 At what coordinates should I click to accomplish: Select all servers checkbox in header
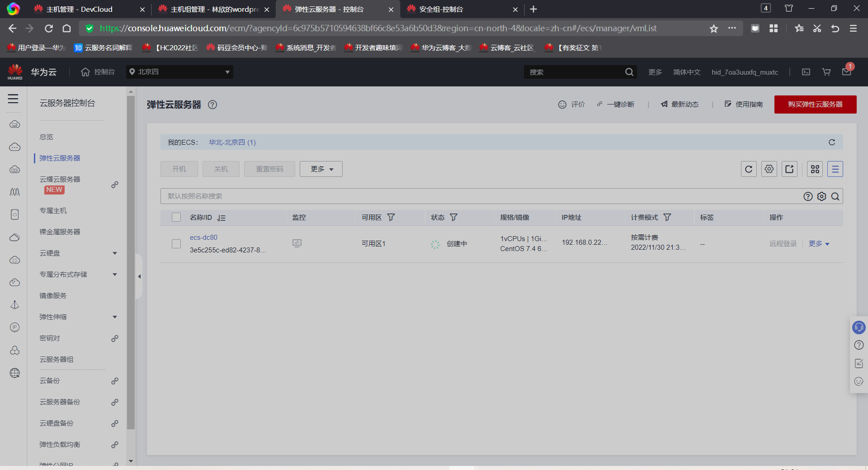[x=176, y=218]
